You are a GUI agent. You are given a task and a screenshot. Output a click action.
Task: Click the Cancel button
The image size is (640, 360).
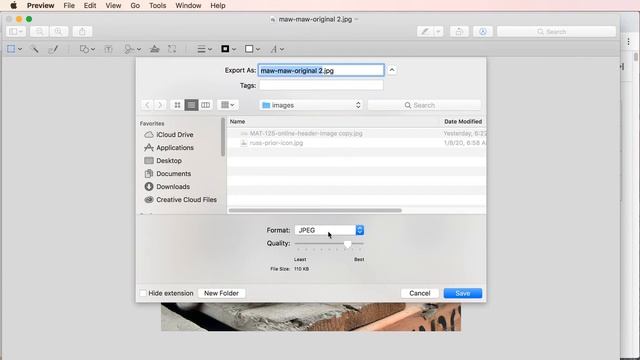click(420, 293)
